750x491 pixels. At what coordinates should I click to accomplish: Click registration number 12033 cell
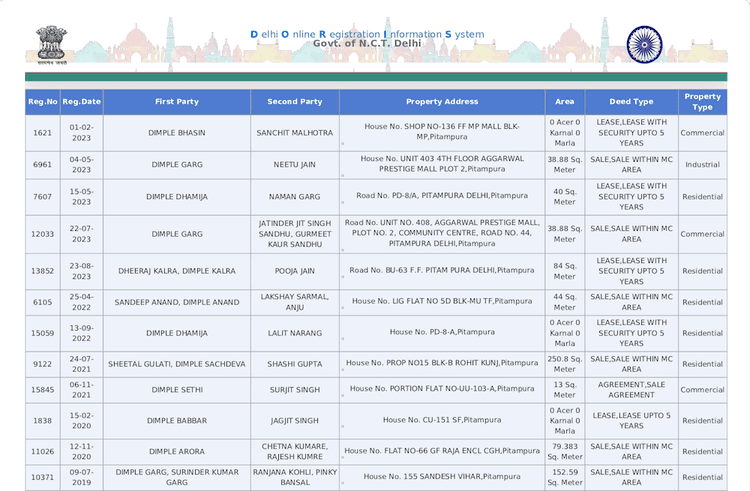[x=43, y=234]
